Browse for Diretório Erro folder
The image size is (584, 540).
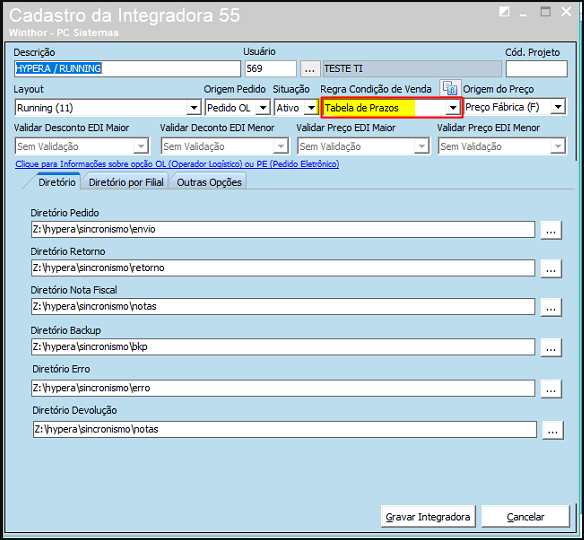click(551, 389)
